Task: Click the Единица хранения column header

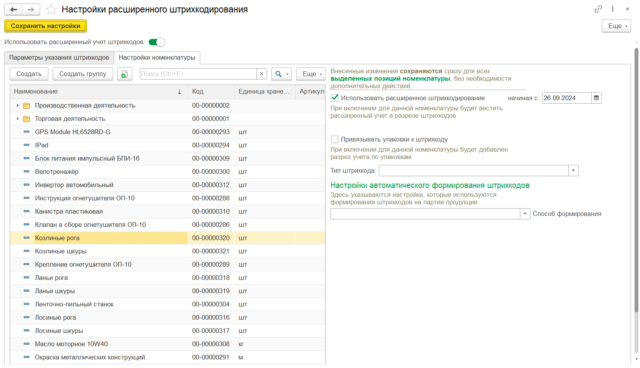Action: (x=265, y=92)
